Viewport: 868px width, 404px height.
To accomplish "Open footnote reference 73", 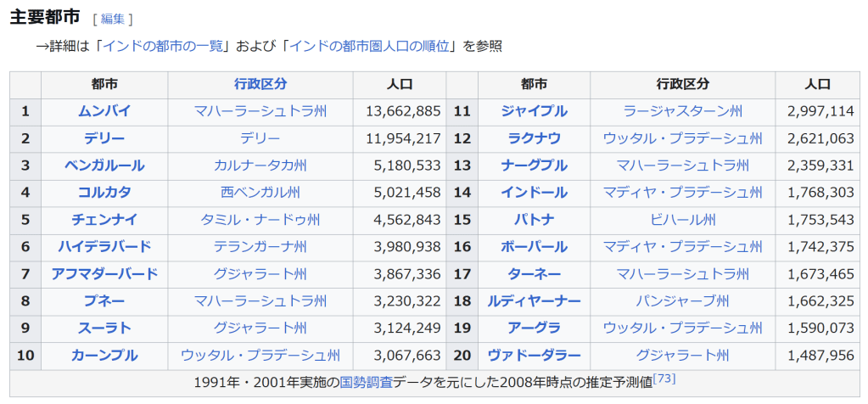I will point(664,379).
